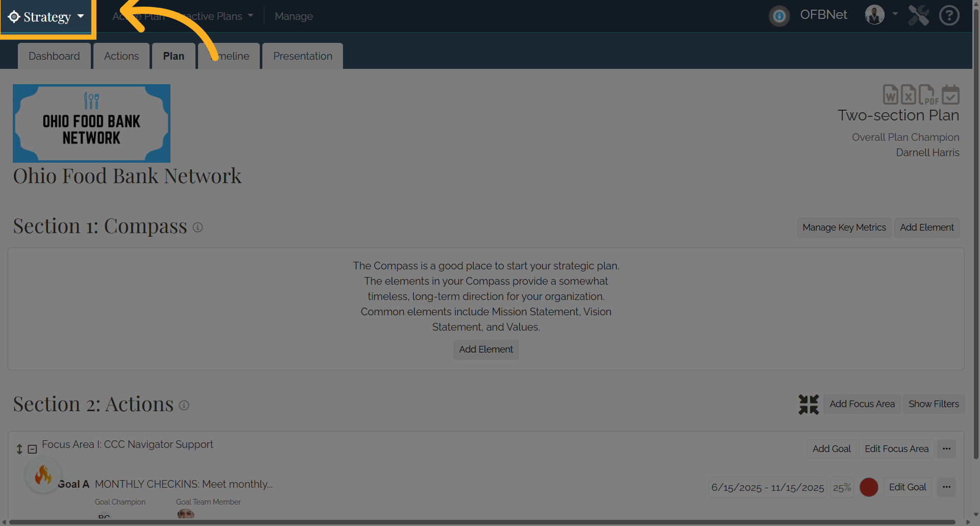Click Edit Focus Area button
Image resolution: width=980 pixels, height=526 pixels.
click(896, 449)
